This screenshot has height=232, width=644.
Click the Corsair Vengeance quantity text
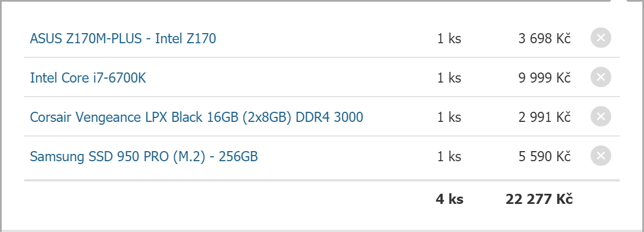449,117
